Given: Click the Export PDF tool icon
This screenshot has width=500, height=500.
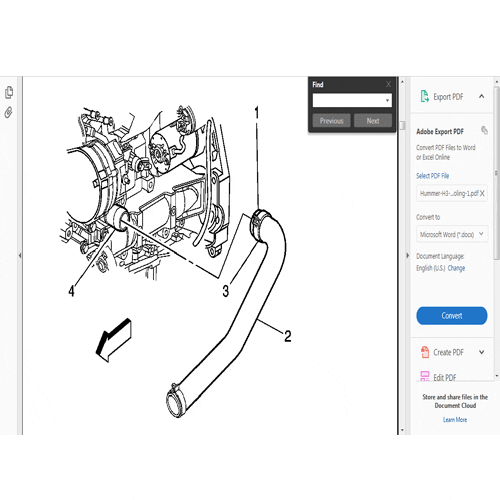Looking at the screenshot, I should point(424,97).
